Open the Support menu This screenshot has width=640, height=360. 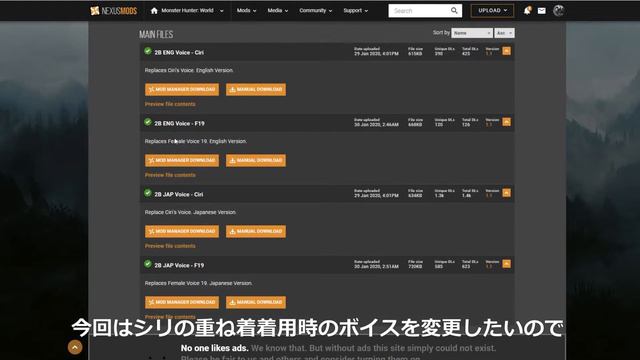click(x=356, y=11)
